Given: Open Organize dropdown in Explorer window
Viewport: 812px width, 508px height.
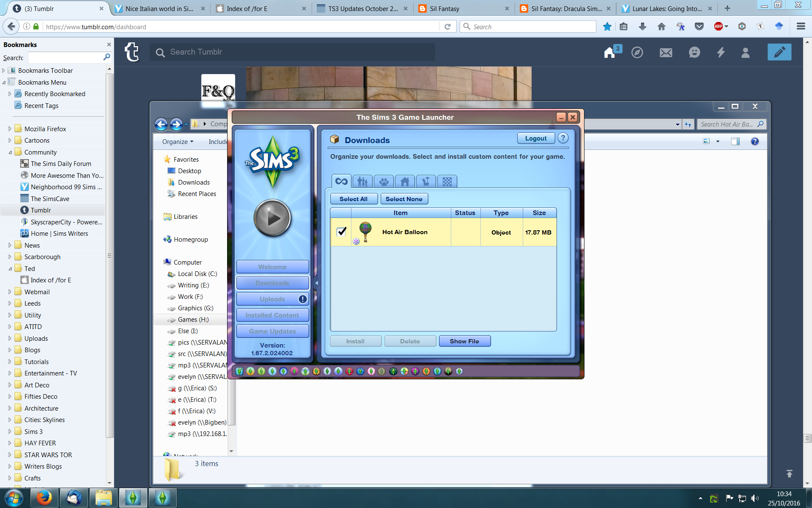Looking at the screenshot, I should point(178,141).
